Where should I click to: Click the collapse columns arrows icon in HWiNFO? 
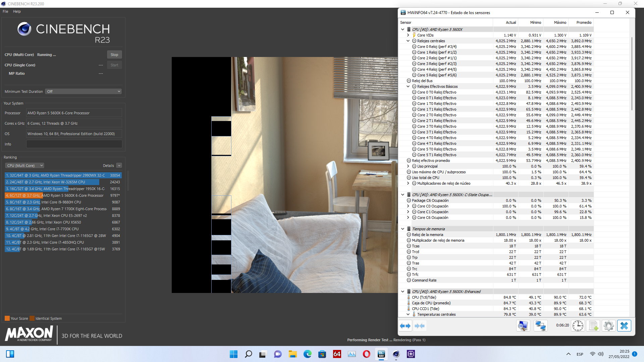(x=420, y=326)
